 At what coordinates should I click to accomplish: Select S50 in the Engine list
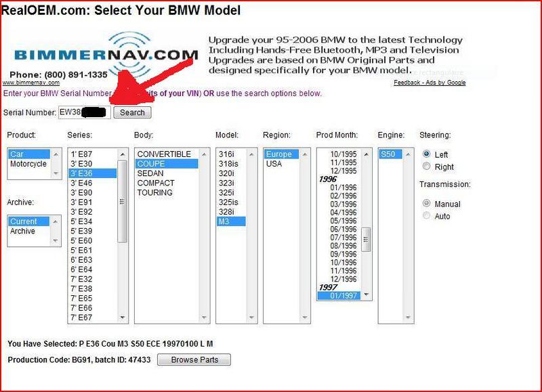coord(390,154)
